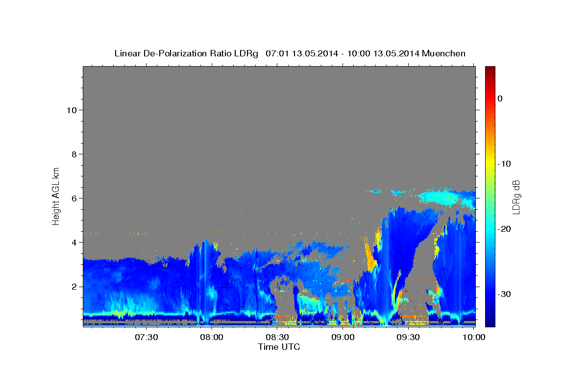Select the 10:00 time tick label

[x=473, y=337]
